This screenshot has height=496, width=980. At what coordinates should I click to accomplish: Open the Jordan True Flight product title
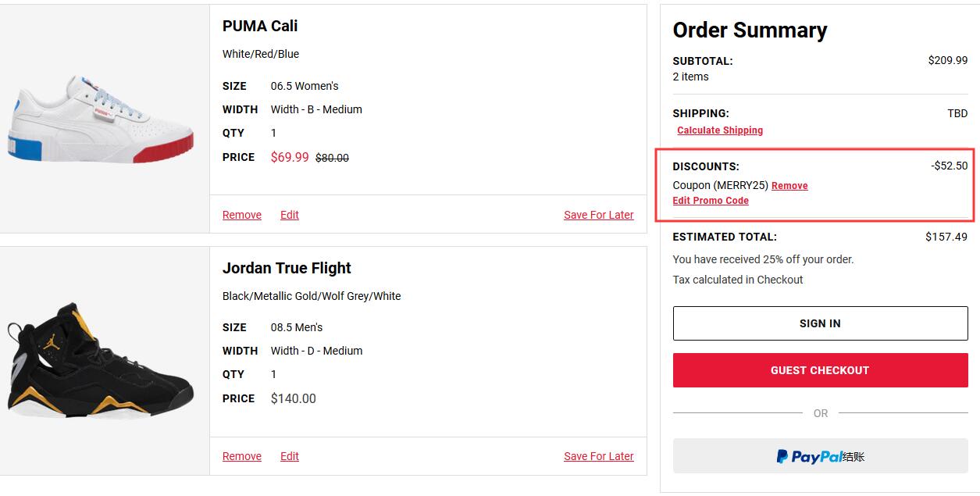click(x=287, y=268)
